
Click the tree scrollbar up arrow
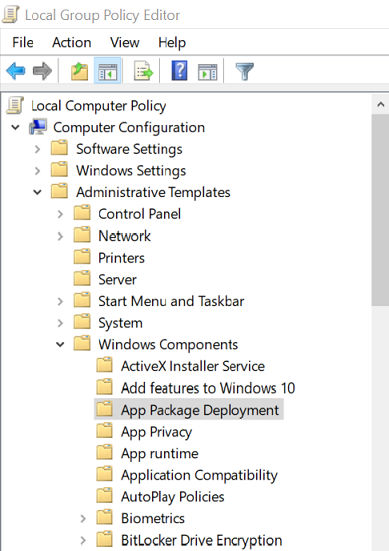tap(380, 104)
